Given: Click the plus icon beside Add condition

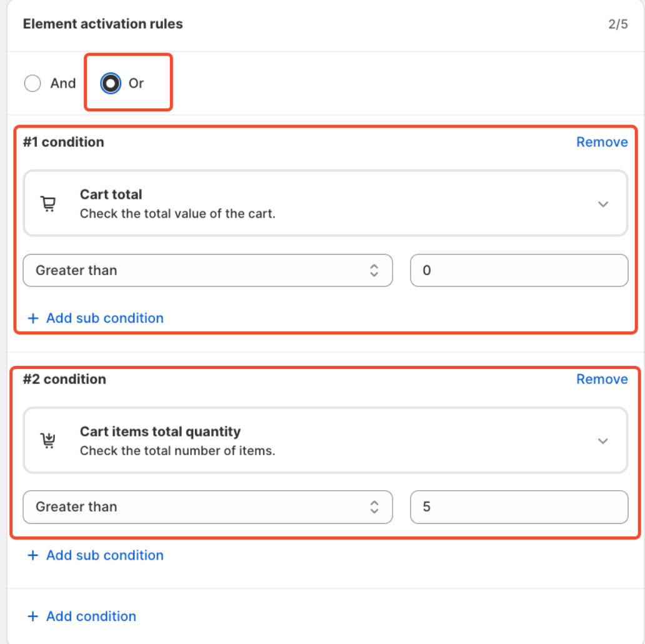Looking at the screenshot, I should click(x=33, y=616).
